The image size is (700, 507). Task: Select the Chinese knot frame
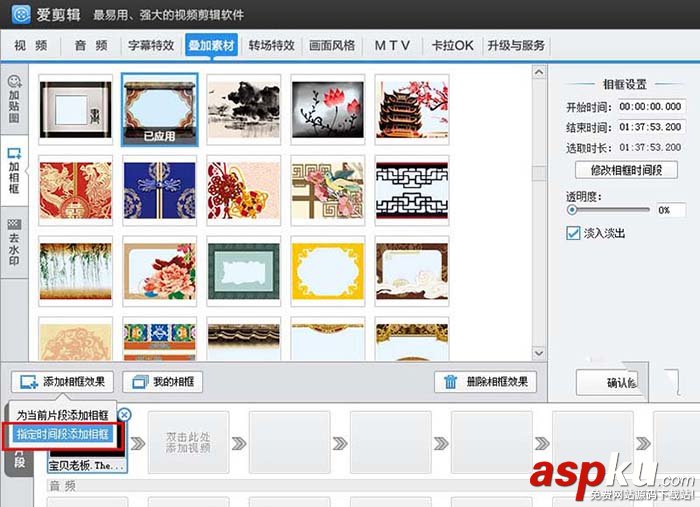click(x=244, y=191)
